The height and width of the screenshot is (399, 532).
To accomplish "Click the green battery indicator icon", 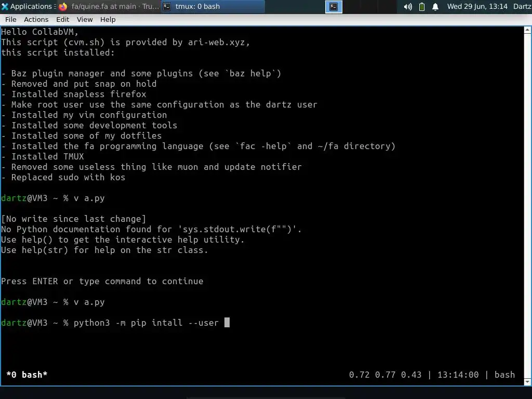I will 422,7.
